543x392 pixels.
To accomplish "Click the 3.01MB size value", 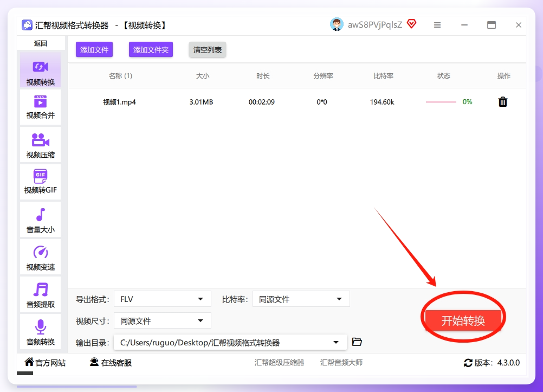I will pyautogui.click(x=201, y=102).
